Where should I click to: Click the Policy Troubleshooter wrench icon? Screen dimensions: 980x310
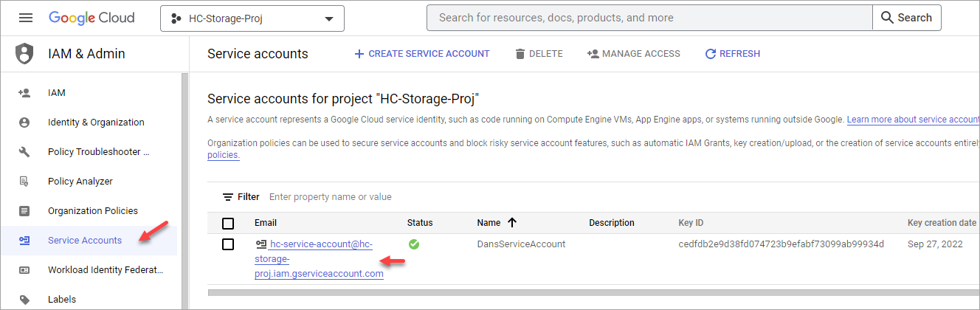pyautogui.click(x=24, y=152)
